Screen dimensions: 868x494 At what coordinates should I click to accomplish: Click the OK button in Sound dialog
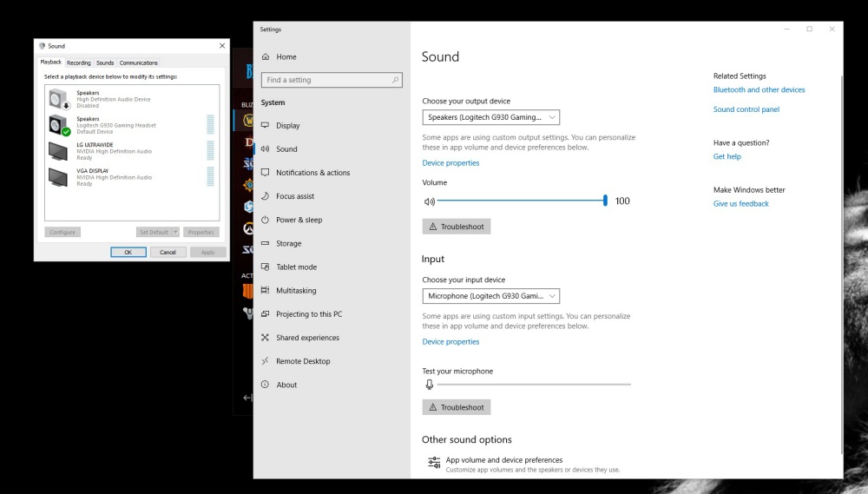click(128, 252)
